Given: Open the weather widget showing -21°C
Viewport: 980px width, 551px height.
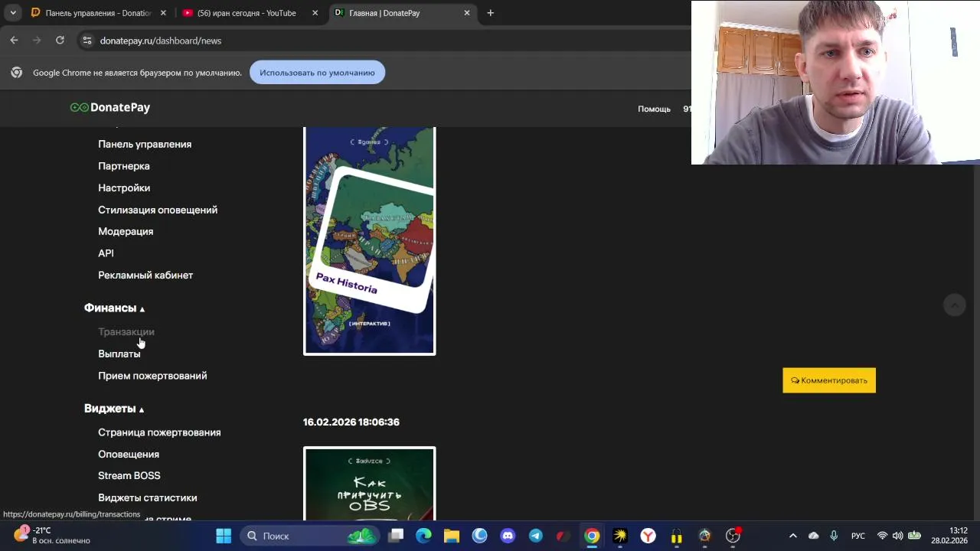Looking at the screenshot, I should pos(51,535).
